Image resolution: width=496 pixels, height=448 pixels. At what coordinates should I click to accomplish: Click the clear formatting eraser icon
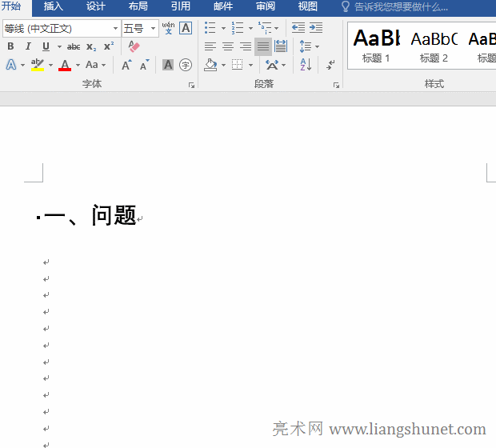point(134,46)
